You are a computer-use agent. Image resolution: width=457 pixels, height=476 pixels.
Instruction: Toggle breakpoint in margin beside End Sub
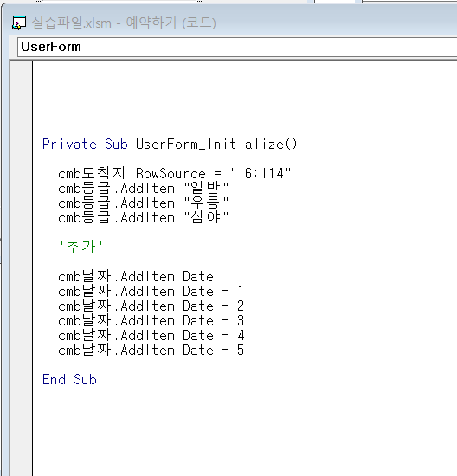[22, 379]
